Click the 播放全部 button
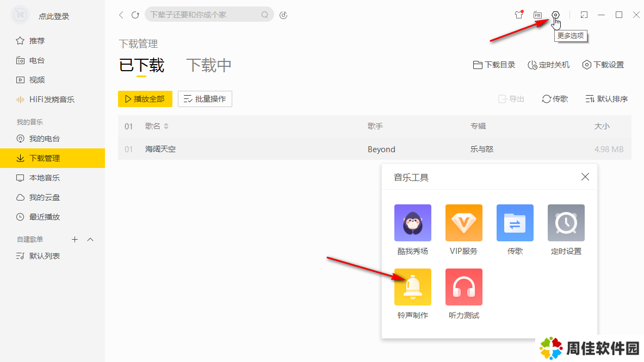The image size is (644, 362). (145, 99)
